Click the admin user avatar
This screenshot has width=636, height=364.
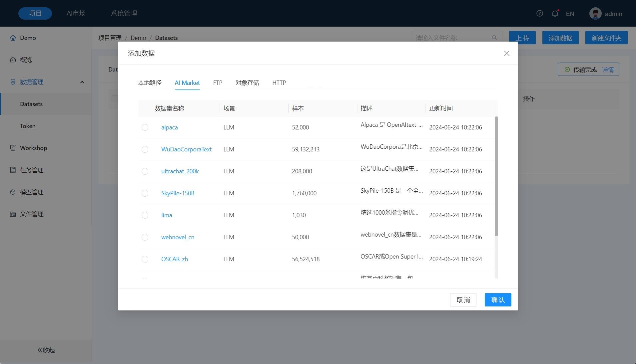595,13
